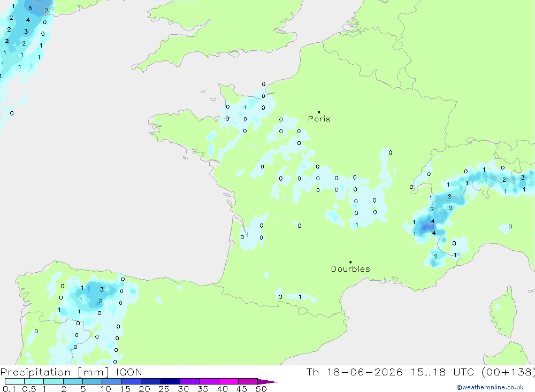Click the '0.1' legend scale label
This screenshot has width=535, height=392.
pos(9,389)
